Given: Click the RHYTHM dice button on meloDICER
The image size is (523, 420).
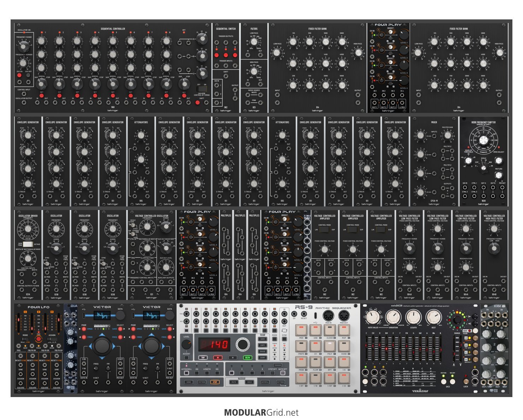Looking at the screenshot, I should [x=444, y=382].
